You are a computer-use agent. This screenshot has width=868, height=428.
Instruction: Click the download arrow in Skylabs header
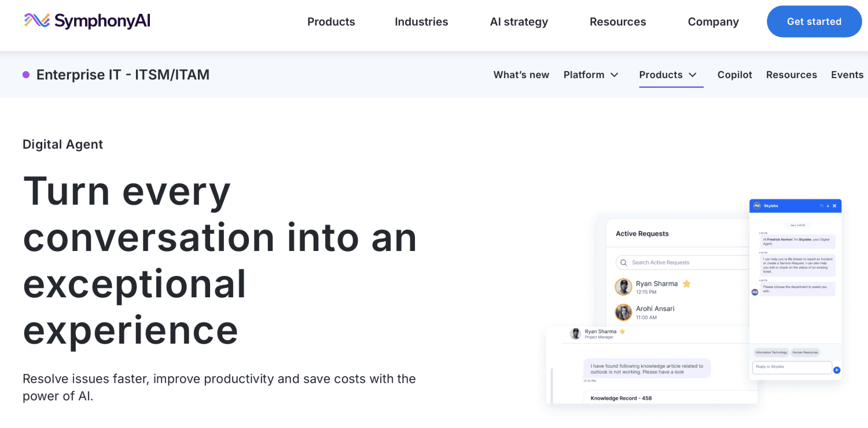(827, 206)
